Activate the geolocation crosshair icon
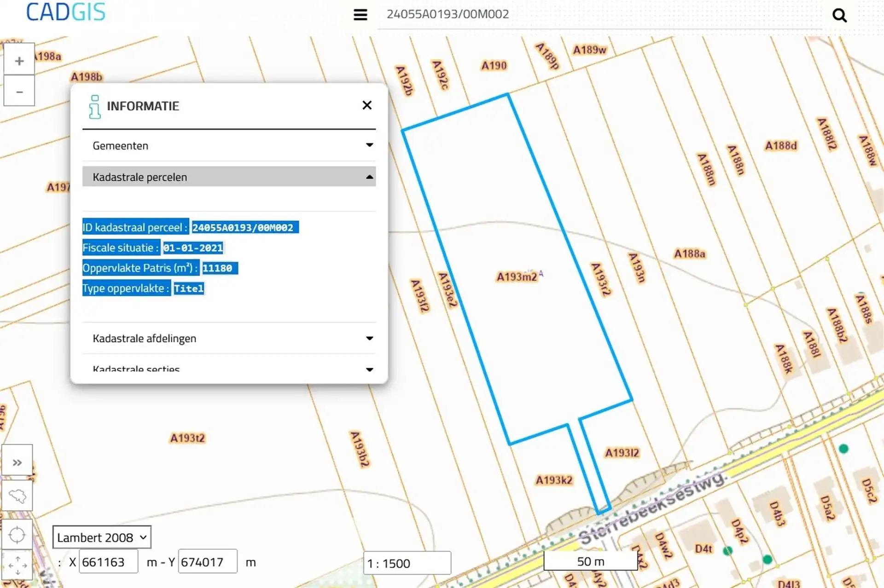Viewport: 884px width, 588px height. click(x=17, y=534)
